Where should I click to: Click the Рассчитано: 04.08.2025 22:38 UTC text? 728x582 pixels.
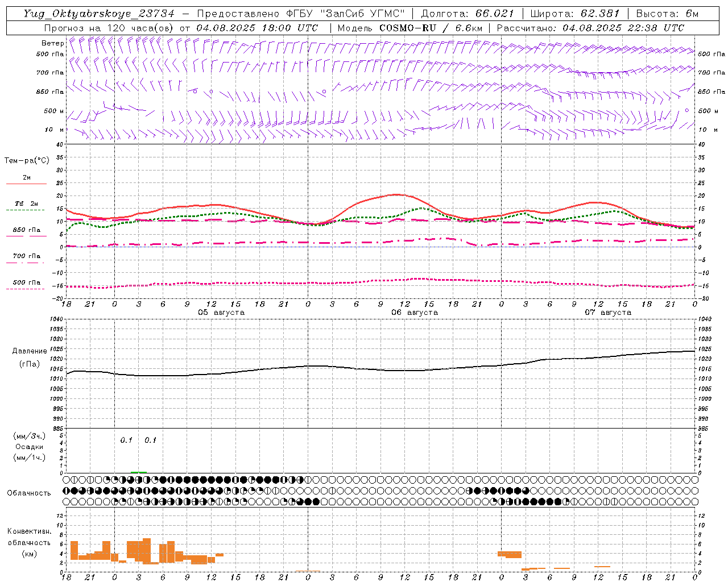point(590,28)
